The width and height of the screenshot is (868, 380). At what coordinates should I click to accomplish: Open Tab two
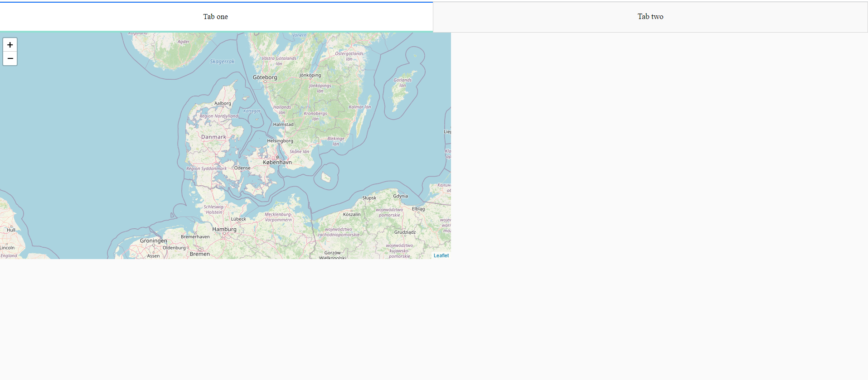650,17
